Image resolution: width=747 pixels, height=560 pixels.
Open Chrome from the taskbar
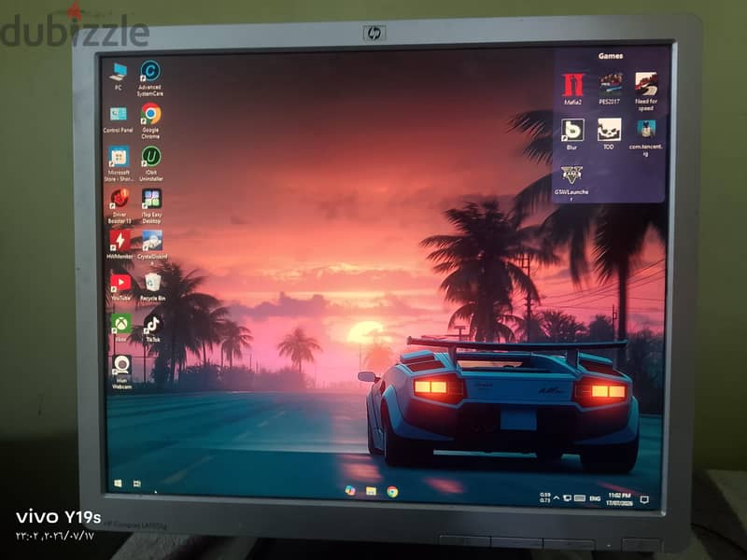(x=392, y=492)
